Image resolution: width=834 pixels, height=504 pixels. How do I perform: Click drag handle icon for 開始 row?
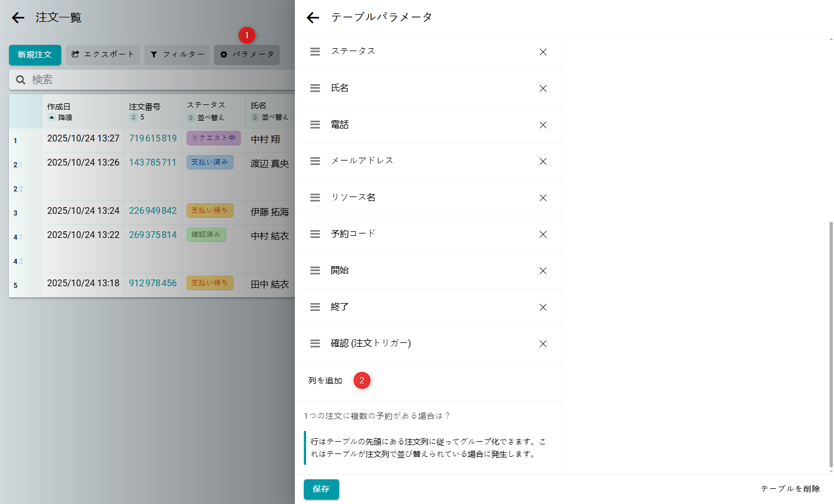pyautogui.click(x=315, y=271)
